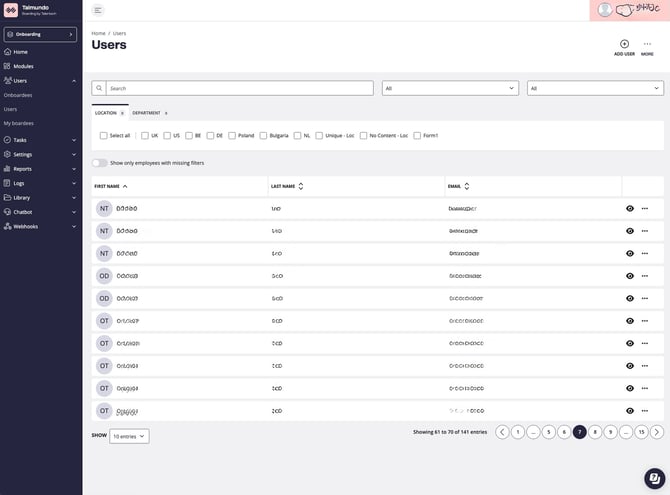Click the Chatbot icon in the sidebar
This screenshot has width=670, height=495.
(x=7, y=212)
